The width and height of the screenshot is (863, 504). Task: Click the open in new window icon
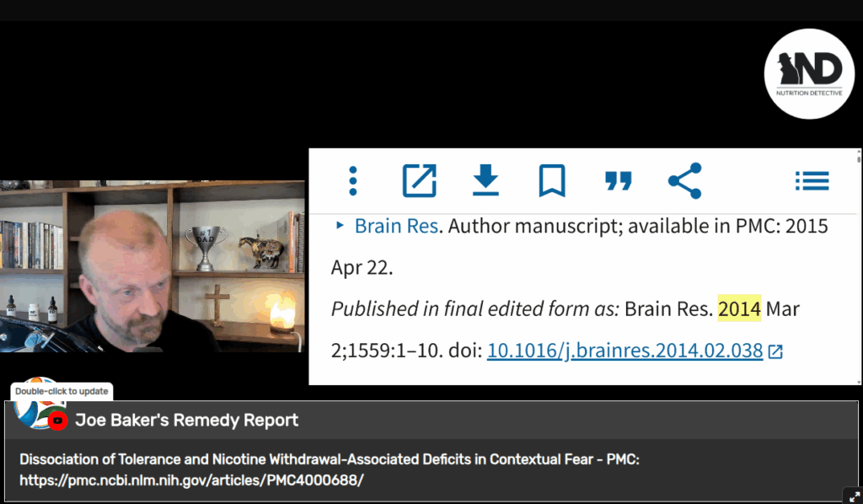[x=420, y=180]
